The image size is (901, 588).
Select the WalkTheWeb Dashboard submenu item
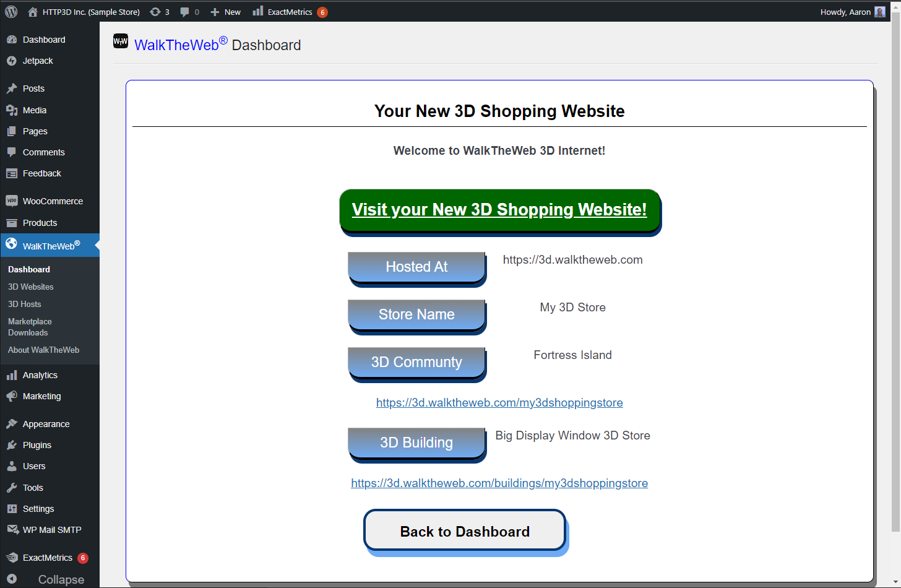point(29,269)
